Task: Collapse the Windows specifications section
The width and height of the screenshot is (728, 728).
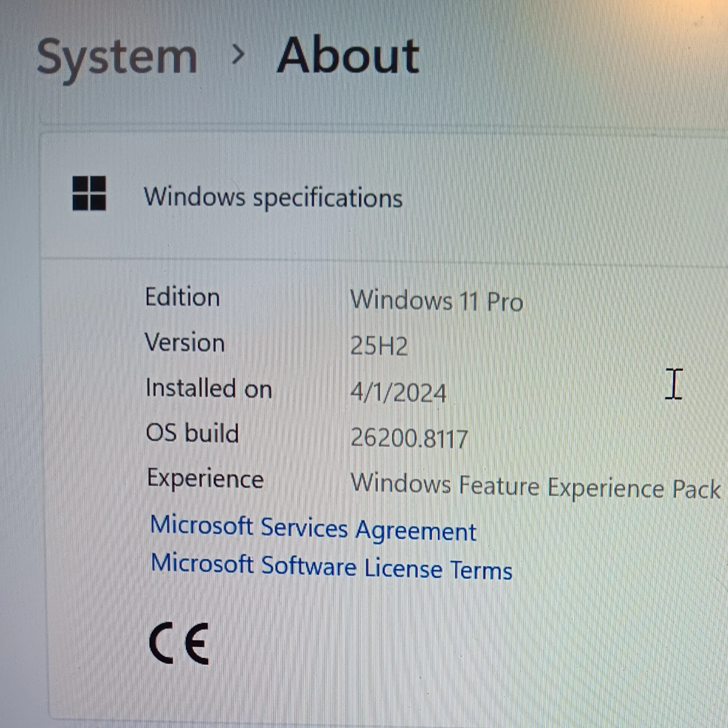Action: click(384, 196)
